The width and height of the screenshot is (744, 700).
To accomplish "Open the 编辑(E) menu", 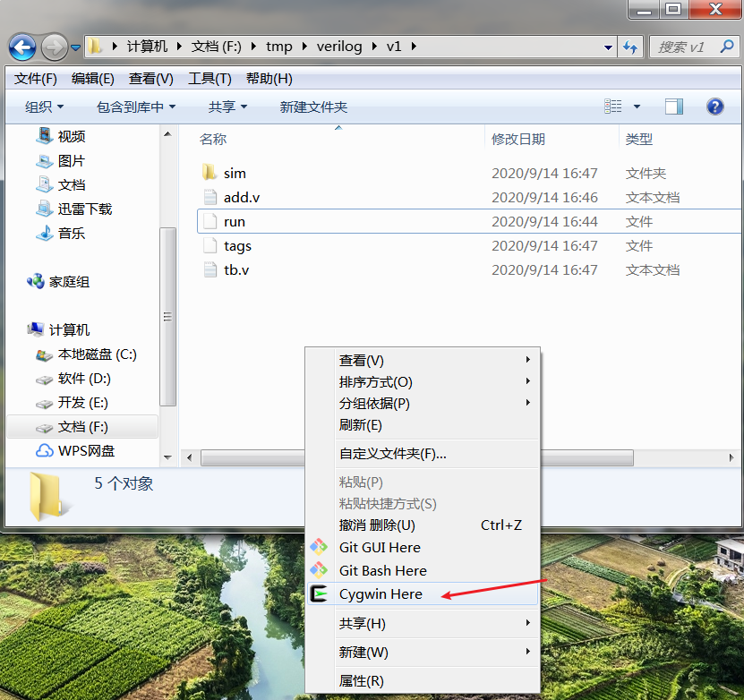I will point(93,78).
